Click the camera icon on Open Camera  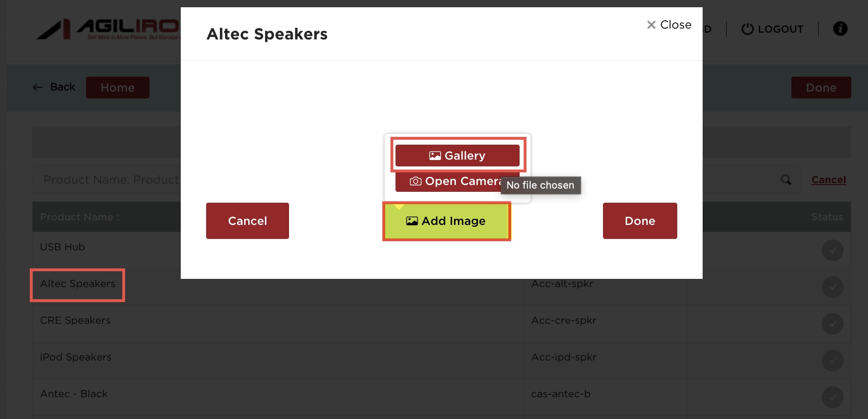point(415,181)
